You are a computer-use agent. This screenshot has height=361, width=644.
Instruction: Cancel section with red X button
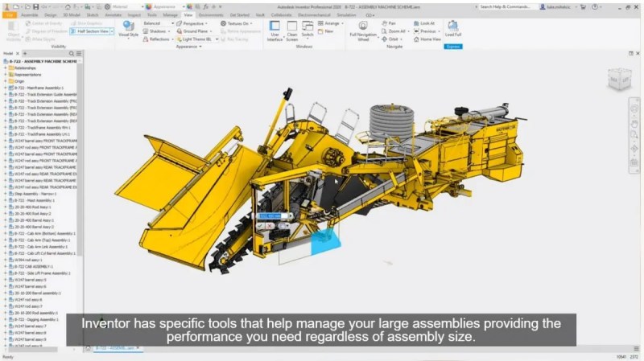tap(269, 226)
